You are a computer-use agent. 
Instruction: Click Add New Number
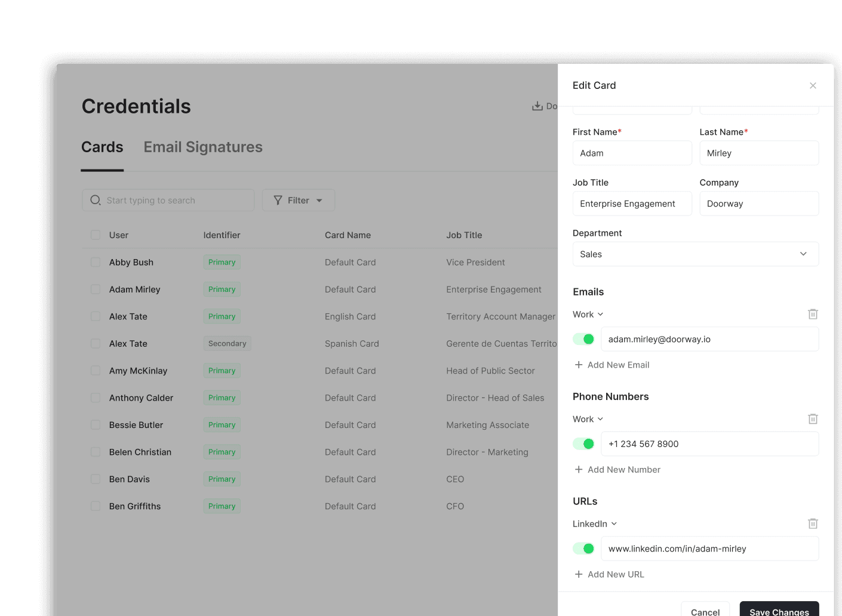pos(617,470)
